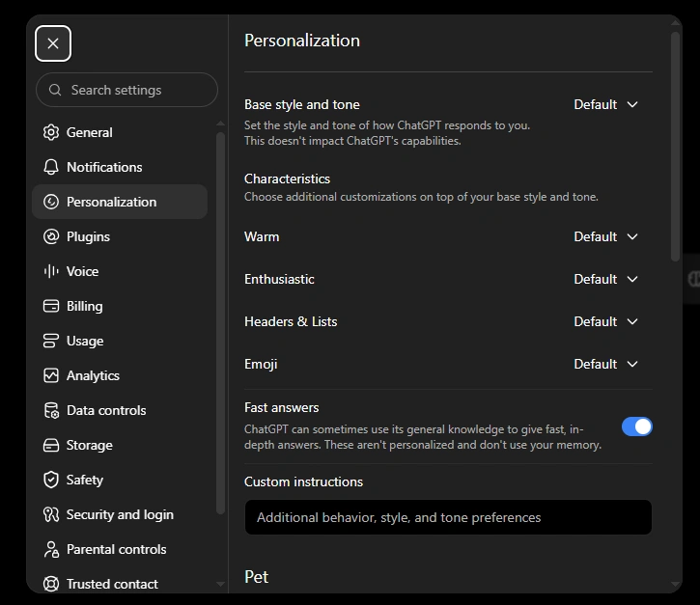Click the main panel scroll-down arrow
The image size is (700, 605).
(x=676, y=584)
